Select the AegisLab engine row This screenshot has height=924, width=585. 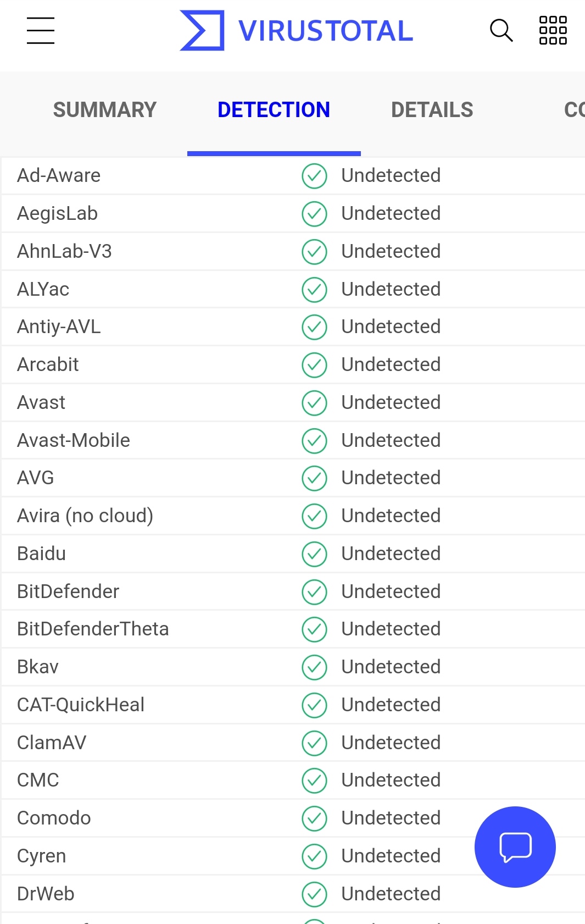click(x=58, y=213)
